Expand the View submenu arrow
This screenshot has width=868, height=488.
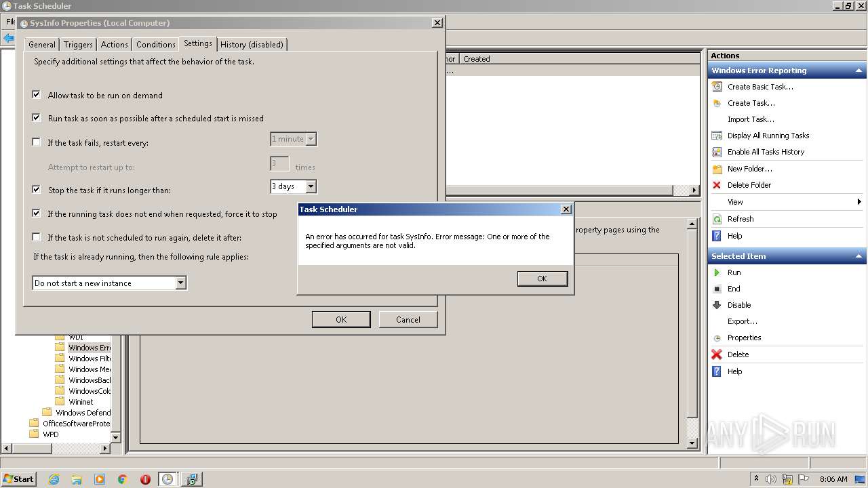(859, 202)
